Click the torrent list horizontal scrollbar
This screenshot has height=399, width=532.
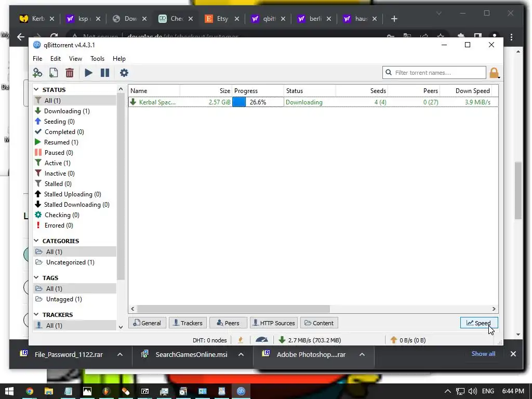tap(233, 309)
